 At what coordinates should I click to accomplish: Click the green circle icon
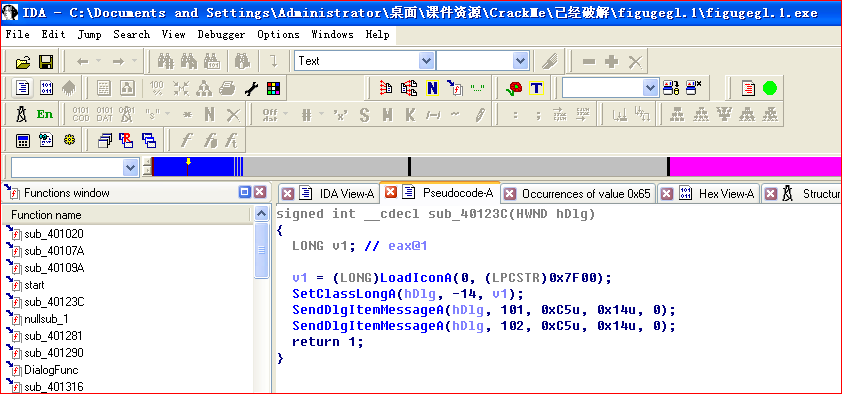[770, 88]
